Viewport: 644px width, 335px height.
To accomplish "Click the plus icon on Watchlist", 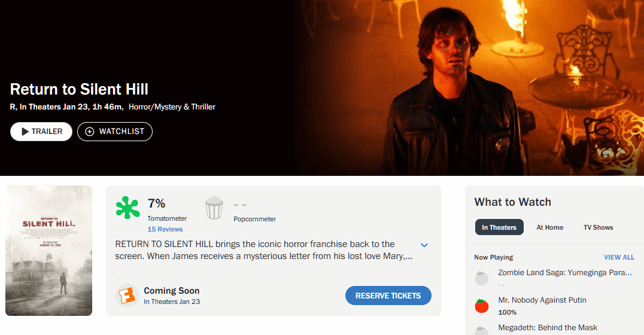I will point(90,132).
